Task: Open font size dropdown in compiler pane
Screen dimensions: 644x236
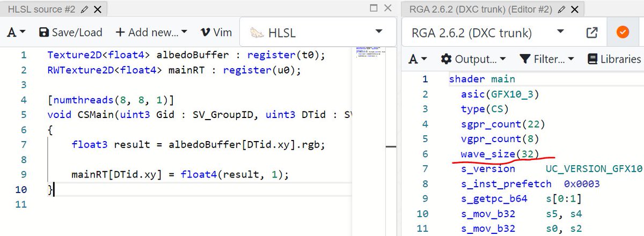Action: coord(419,59)
